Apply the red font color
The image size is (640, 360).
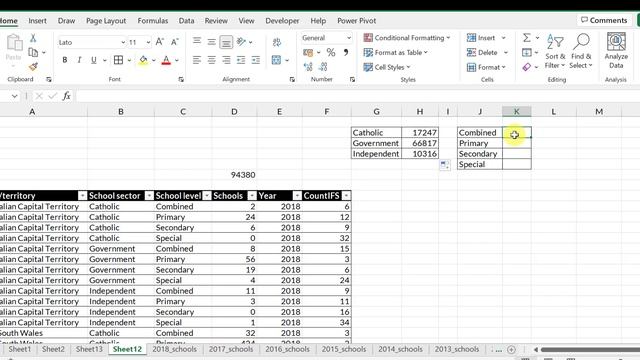(x=166, y=60)
